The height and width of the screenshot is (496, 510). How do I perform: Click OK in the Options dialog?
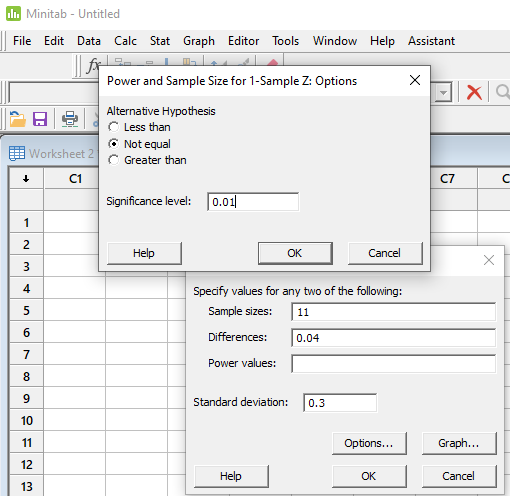pyautogui.click(x=295, y=253)
